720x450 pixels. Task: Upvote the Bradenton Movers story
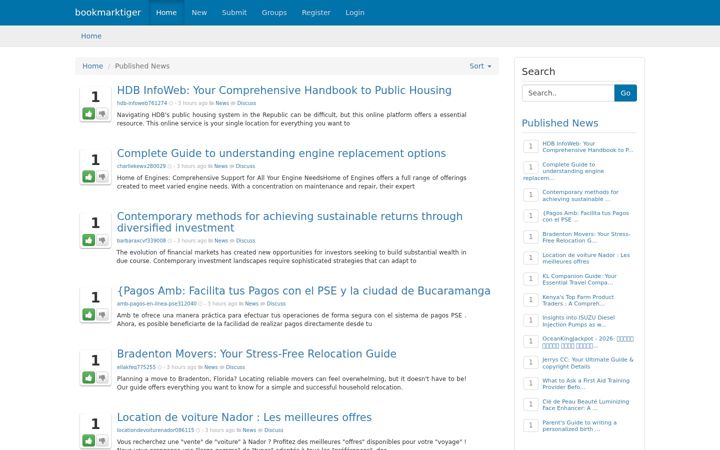pyautogui.click(x=89, y=377)
